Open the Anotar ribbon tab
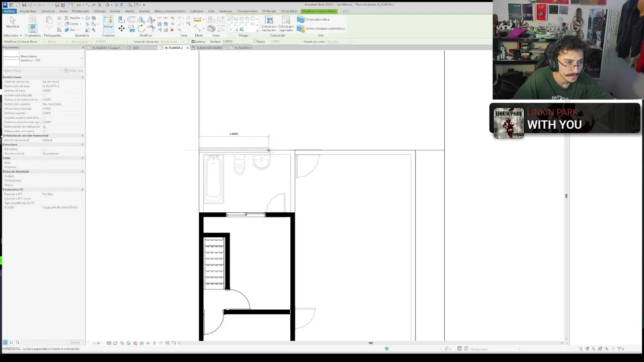The image size is (644, 362). (130, 11)
